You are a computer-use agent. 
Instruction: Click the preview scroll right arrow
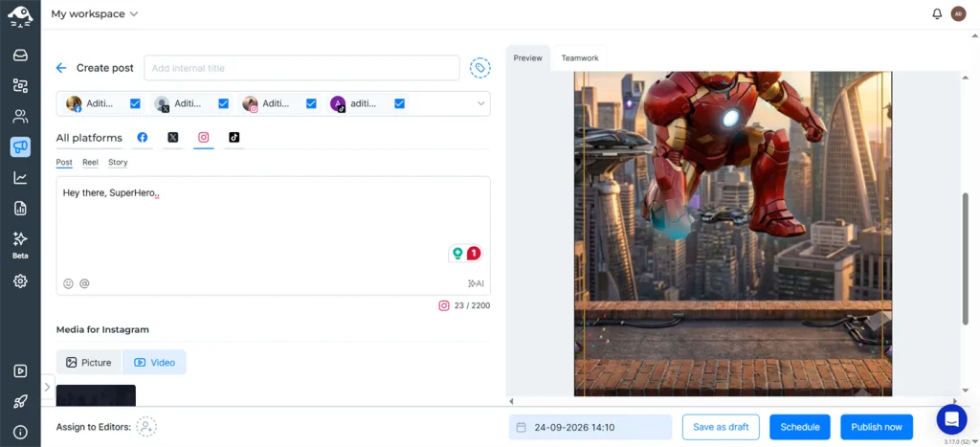(x=954, y=401)
